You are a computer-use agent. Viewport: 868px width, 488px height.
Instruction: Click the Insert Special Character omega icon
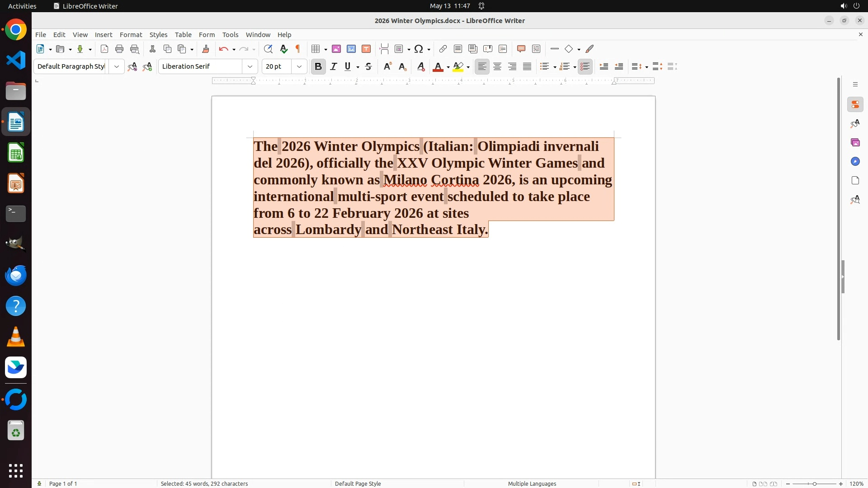coord(419,49)
